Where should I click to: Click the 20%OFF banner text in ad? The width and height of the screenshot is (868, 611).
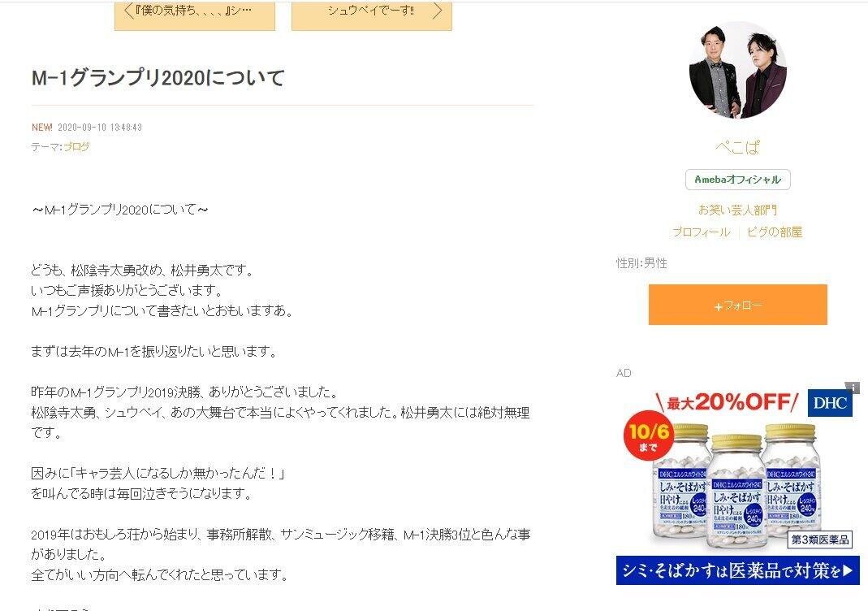tap(728, 402)
